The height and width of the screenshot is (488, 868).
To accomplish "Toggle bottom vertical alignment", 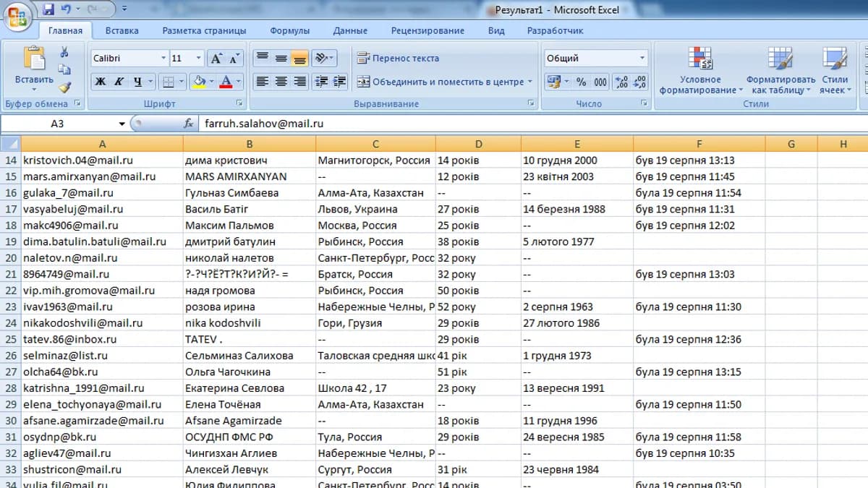I will [299, 59].
